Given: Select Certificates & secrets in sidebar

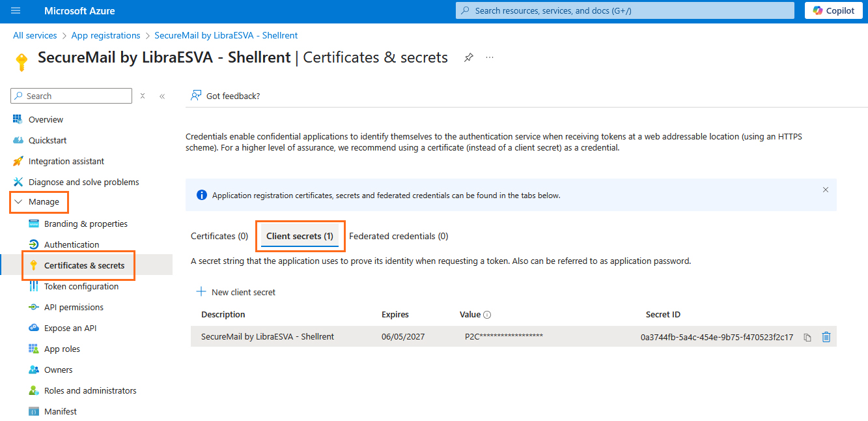Looking at the screenshot, I should [85, 265].
